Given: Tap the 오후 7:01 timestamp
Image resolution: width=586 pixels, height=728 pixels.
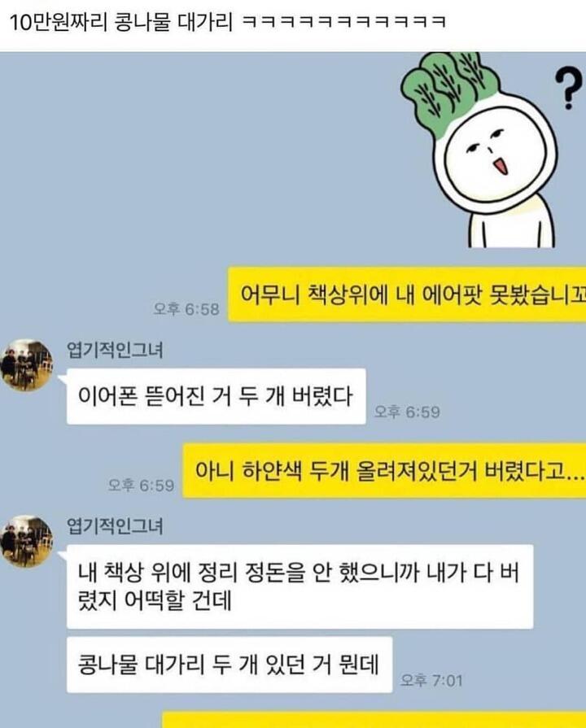Looking at the screenshot, I should pos(431,681).
